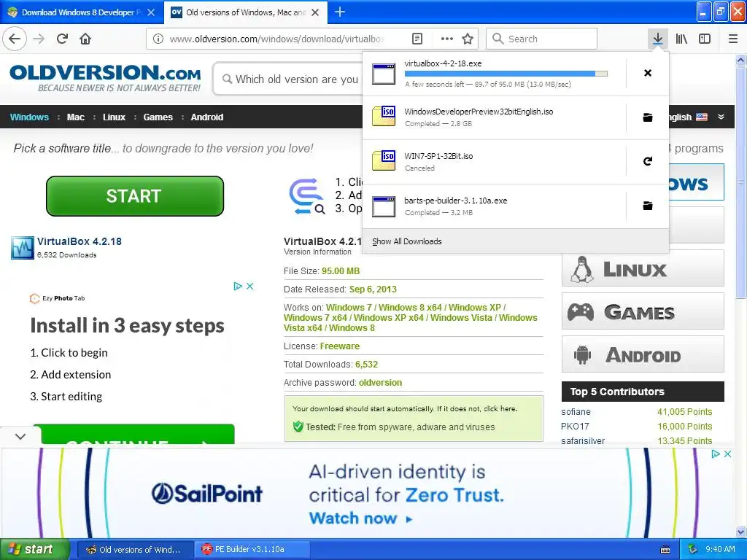The height and width of the screenshot is (560, 747).
Task: Click the VirtualBox 4.2.18 program icon
Action: pyautogui.click(x=23, y=248)
